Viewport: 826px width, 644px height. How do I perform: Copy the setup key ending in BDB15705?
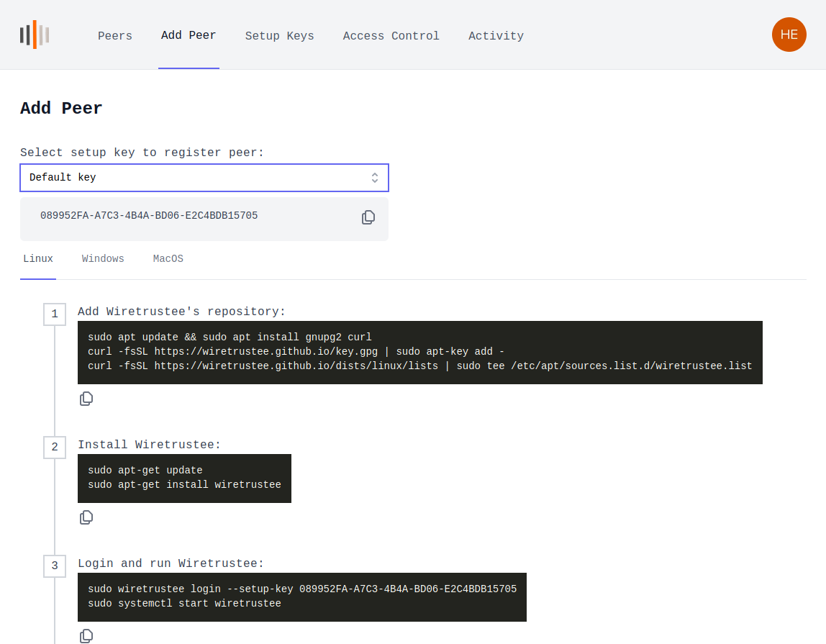pos(368,217)
